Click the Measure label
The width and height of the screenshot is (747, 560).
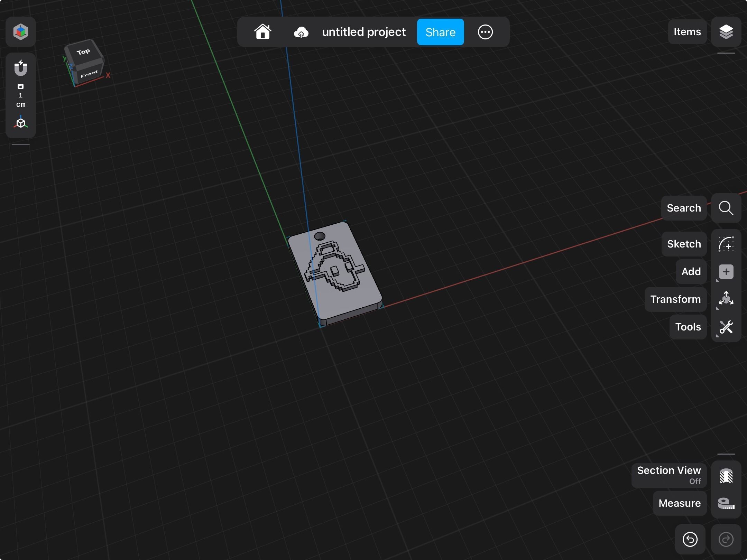(680, 503)
